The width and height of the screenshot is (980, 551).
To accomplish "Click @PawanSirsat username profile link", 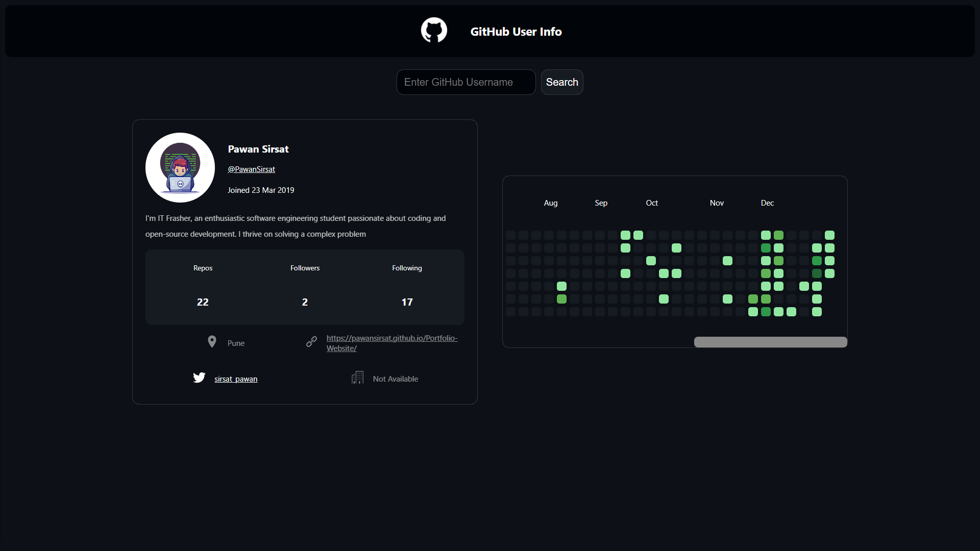I will click(x=251, y=169).
